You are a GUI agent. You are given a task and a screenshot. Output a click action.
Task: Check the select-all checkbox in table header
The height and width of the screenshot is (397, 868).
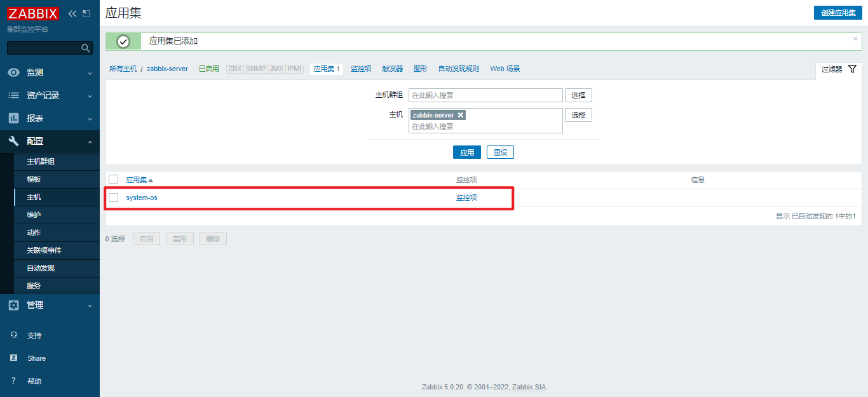click(114, 180)
